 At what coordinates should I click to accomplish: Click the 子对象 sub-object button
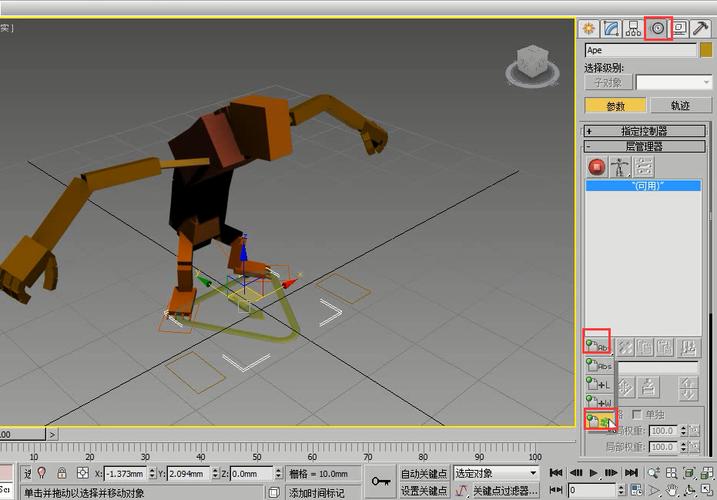(608, 83)
